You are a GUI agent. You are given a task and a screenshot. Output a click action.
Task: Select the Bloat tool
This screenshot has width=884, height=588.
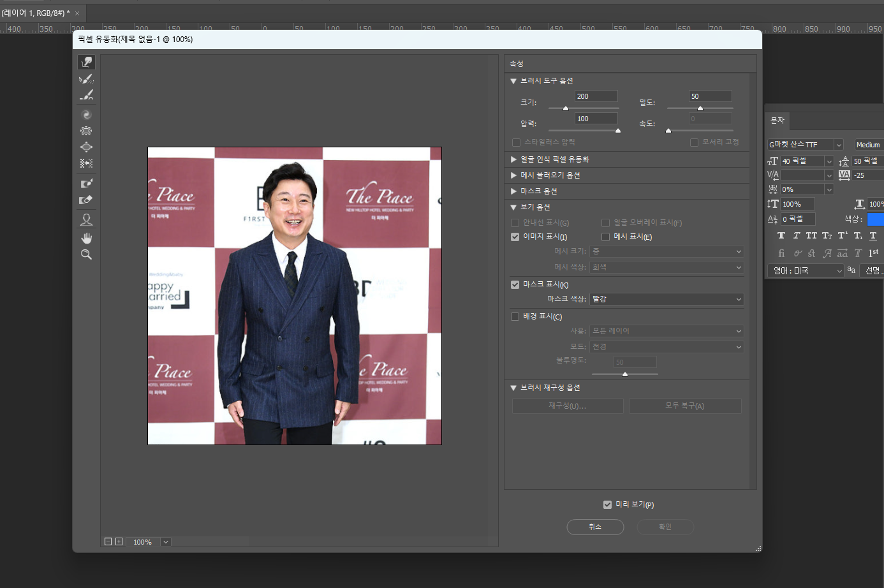pyautogui.click(x=87, y=147)
